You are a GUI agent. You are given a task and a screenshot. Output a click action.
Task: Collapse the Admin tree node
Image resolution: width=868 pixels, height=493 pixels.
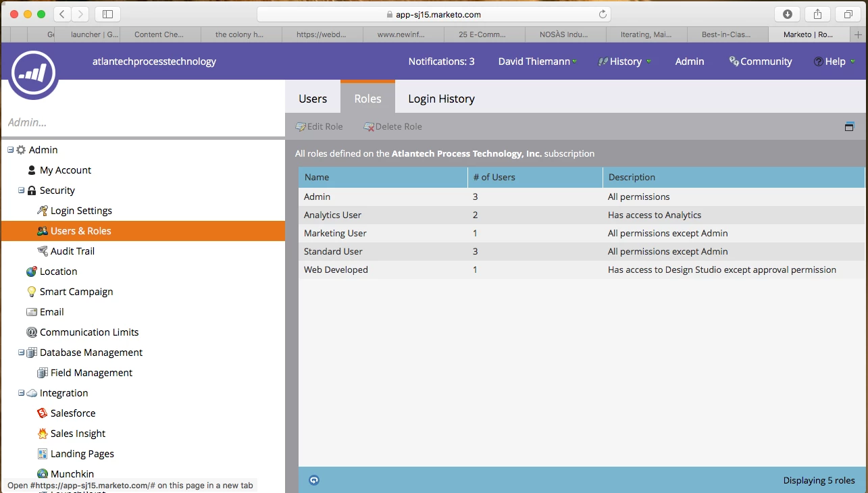point(10,150)
